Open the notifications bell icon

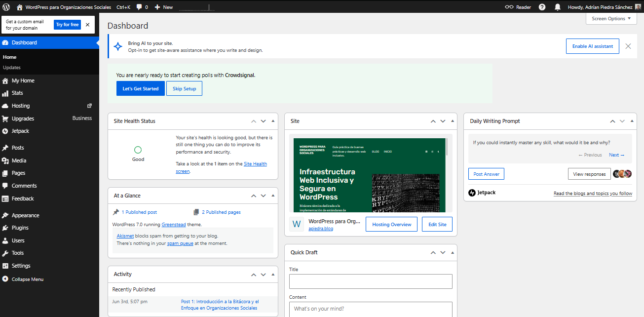click(x=558, y=7)
